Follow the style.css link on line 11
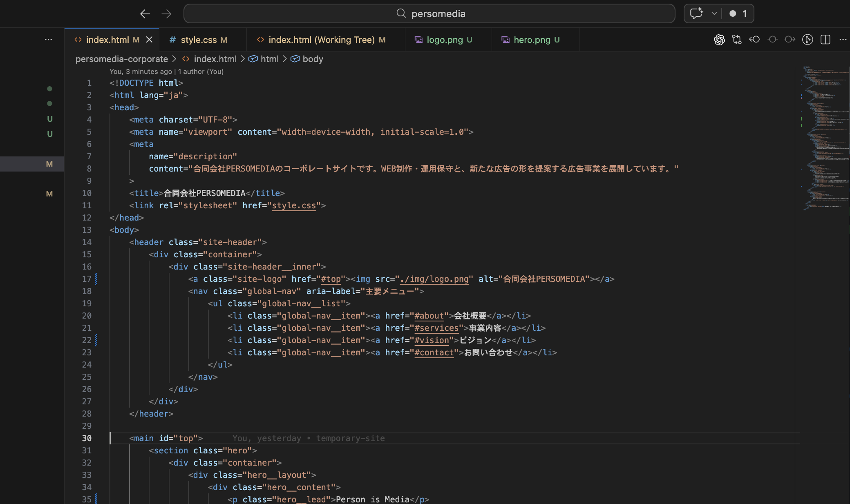This screenshot has height=504, width=850. 294,205
